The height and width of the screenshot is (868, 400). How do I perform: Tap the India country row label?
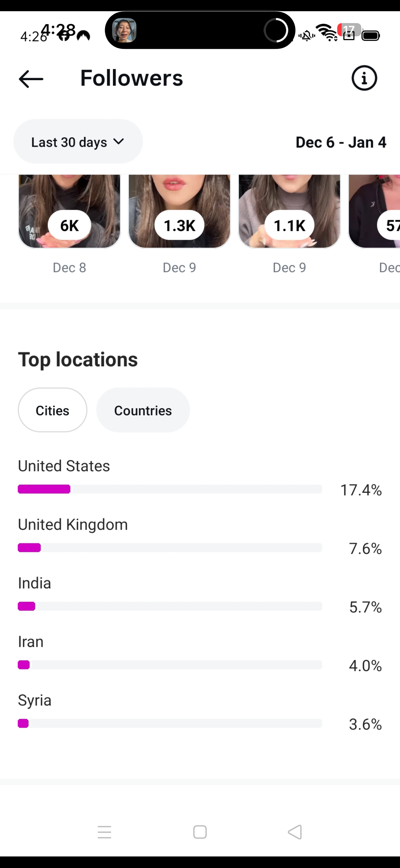(35, 583)
